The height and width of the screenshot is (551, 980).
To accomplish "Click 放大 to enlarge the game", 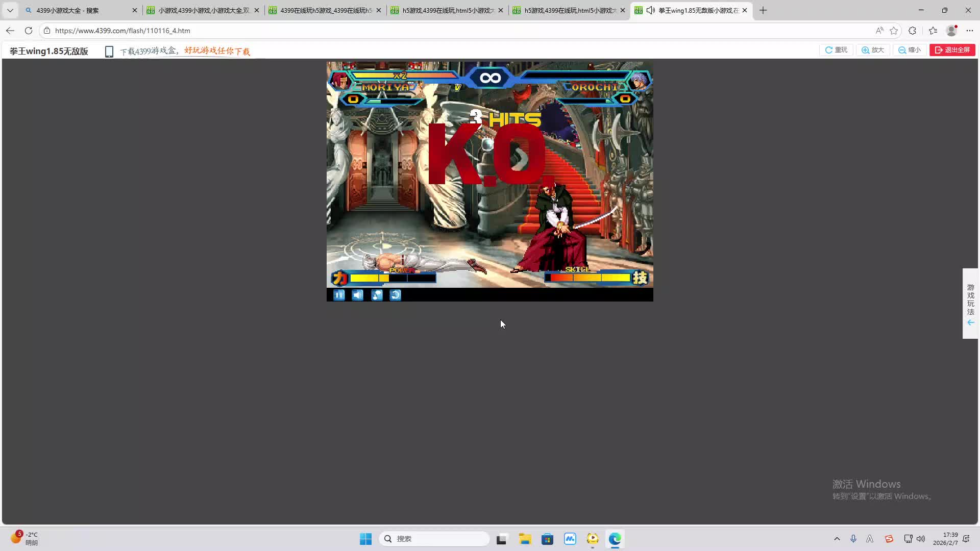I will 873,50.
